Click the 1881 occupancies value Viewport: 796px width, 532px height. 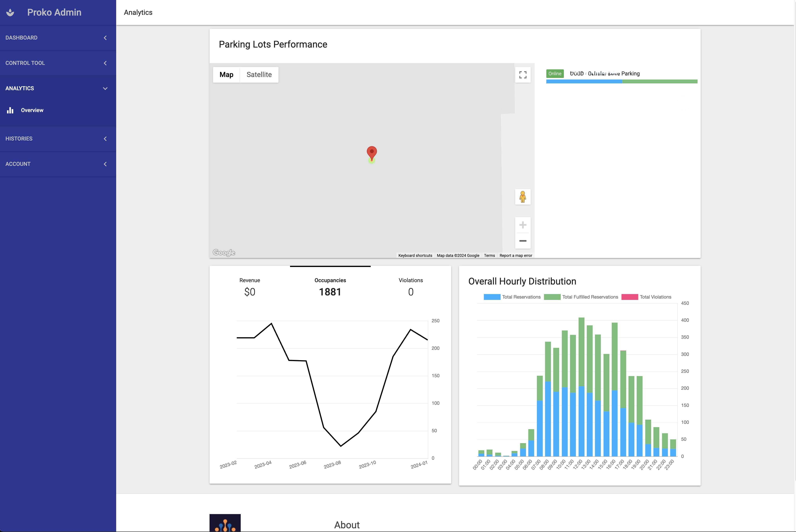[x=330, y=292]
